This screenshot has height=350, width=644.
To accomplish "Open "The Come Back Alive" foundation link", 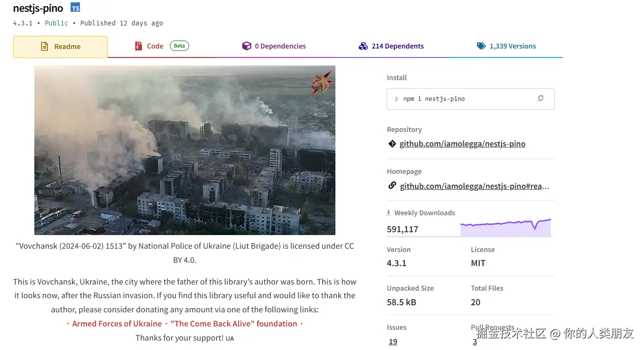I will pos(234,324).
